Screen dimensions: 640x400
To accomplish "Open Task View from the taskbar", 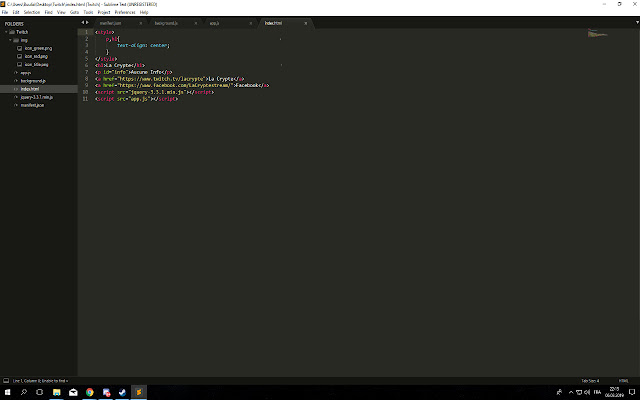I will [38, 393].
